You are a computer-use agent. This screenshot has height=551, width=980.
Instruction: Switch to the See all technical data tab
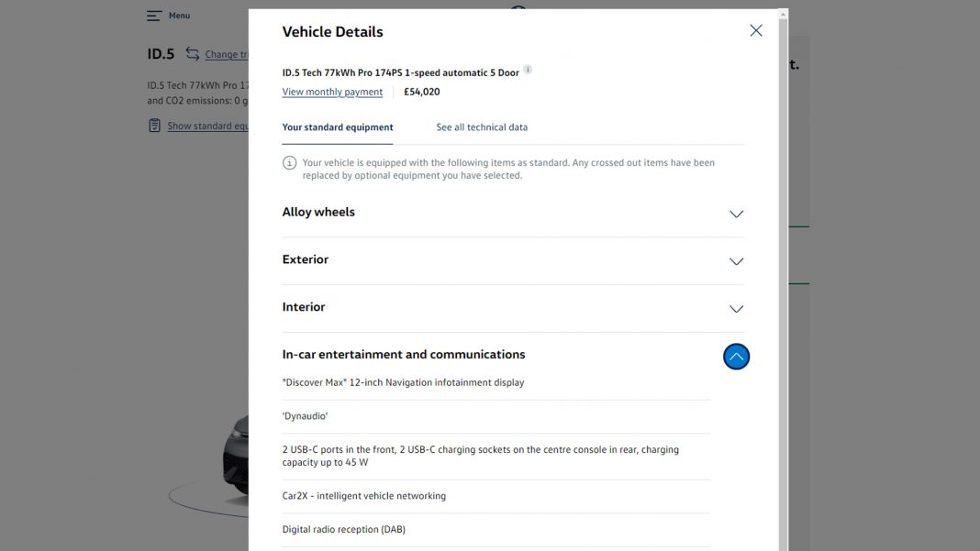pyautogui.click(x=481, y=127)
